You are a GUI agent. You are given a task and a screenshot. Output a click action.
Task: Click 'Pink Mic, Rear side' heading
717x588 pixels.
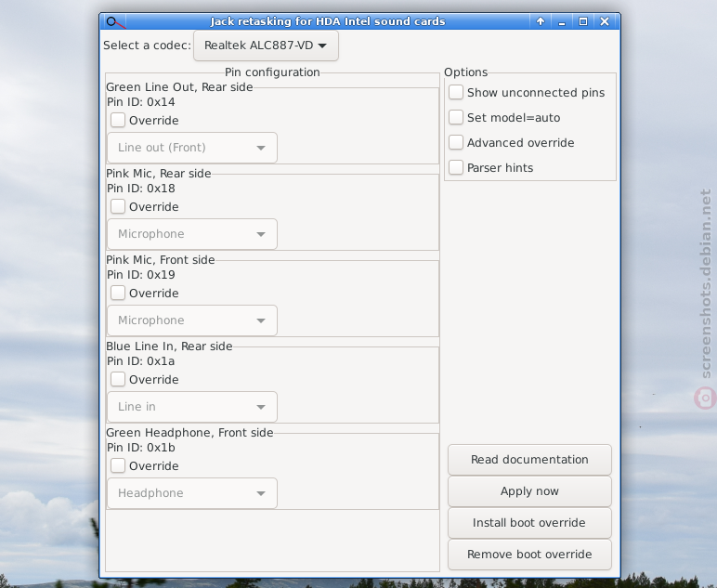[159, 174]
